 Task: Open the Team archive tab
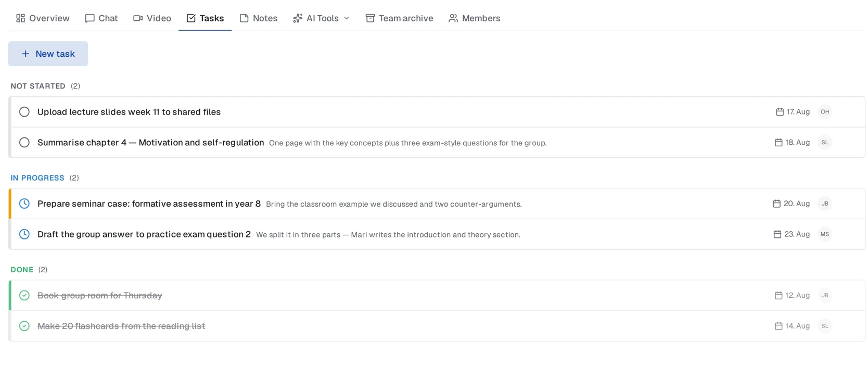399,18
